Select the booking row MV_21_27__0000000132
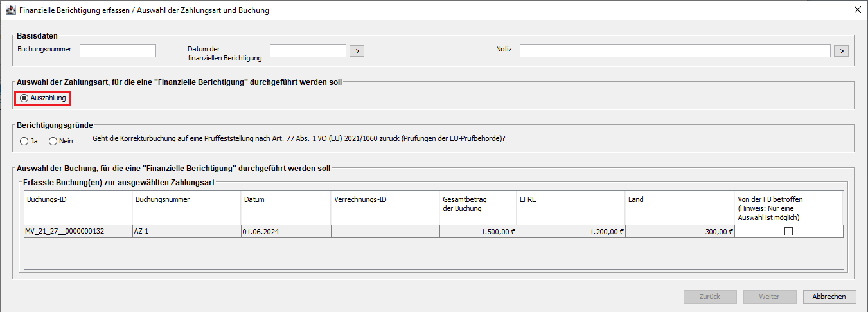The height and width of the screenshot is (312, 868). [x=77, y=232]
